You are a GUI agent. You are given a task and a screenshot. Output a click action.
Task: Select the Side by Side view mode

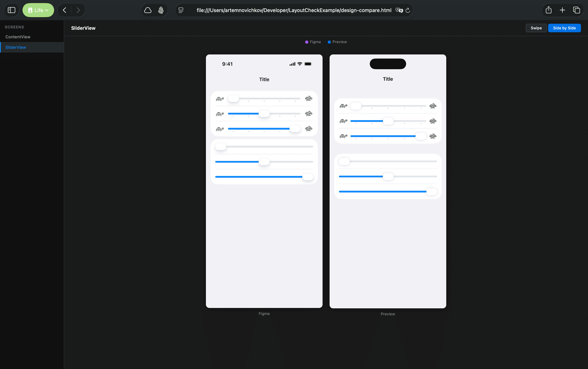[x=564, y=28]
